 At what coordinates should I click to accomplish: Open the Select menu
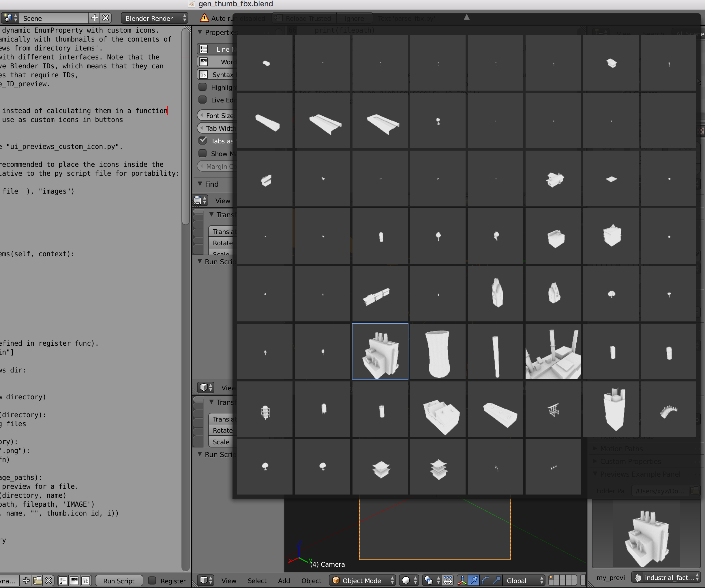click(x=257, y=580)
